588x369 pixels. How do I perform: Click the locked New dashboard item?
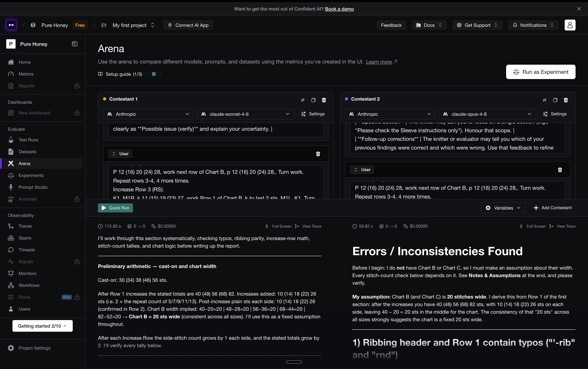(43, 113)
